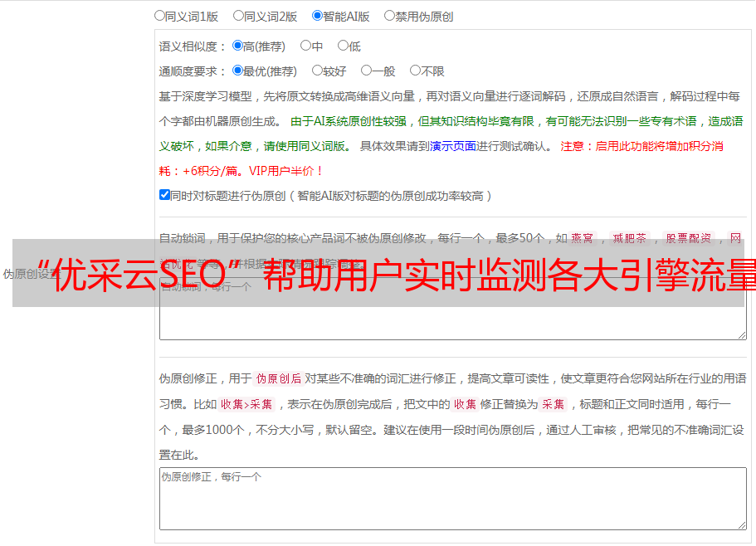Select the 同义词1版 radio option
This screenshot has height=546, width=756.
pos(159,16)
